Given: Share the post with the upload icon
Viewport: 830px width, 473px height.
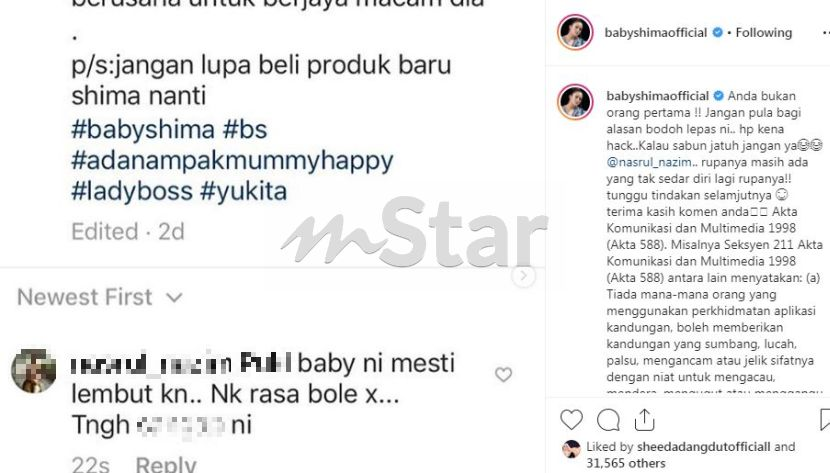Looking at the screenshot, I should tap(644, 420).
